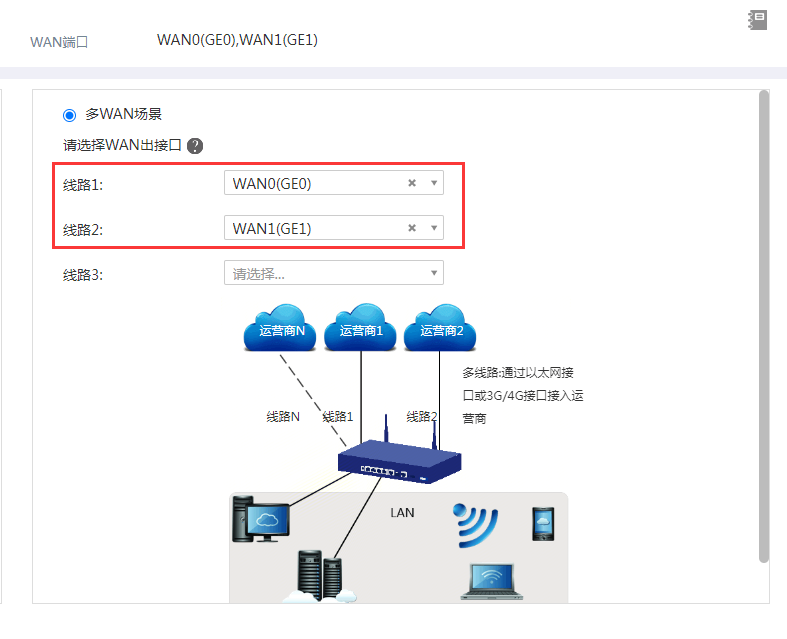The image size is (787, 639).
Task: Open the notebook icon at top right
Action: click(x=757, y=20)
